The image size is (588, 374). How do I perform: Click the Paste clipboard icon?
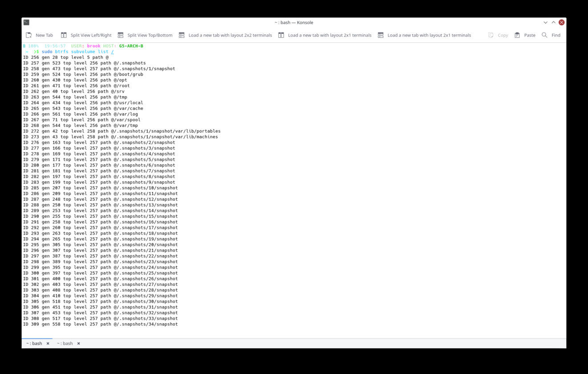517,35
